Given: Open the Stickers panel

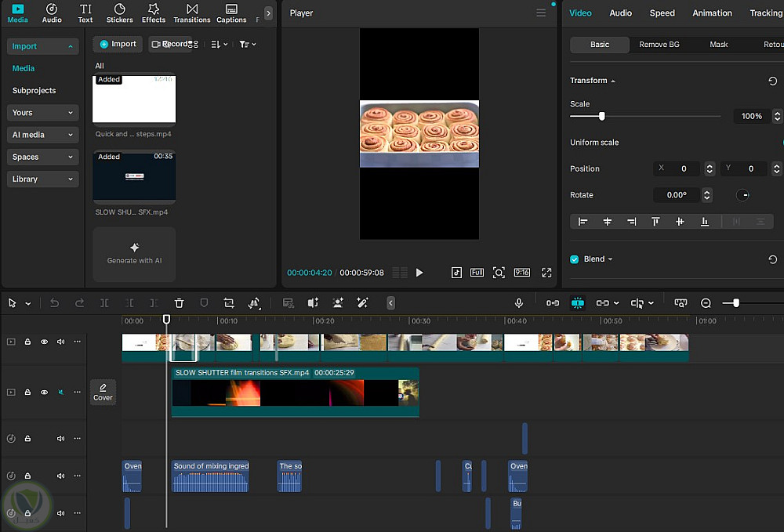Looking at the screenshot, I should point(119,13).
